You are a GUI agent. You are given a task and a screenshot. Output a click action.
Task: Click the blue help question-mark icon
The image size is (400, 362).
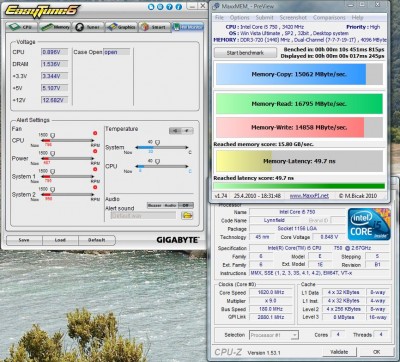(170, 7)
